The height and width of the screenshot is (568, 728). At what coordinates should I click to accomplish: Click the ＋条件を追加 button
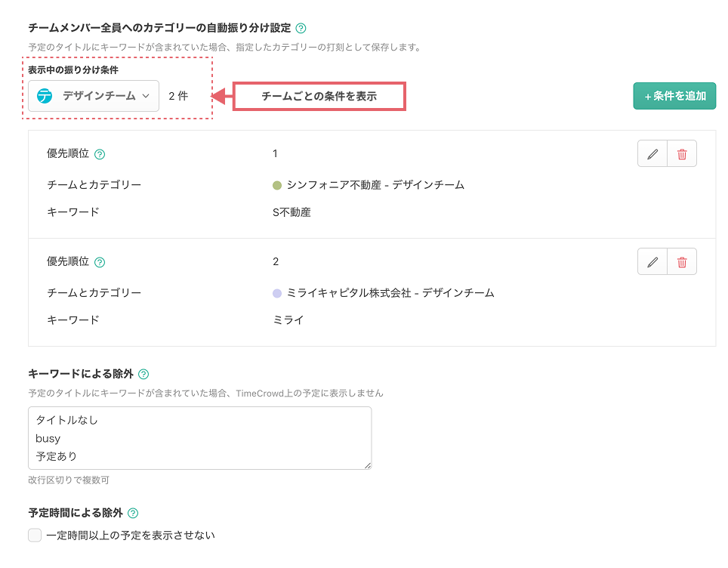[674, 96]
